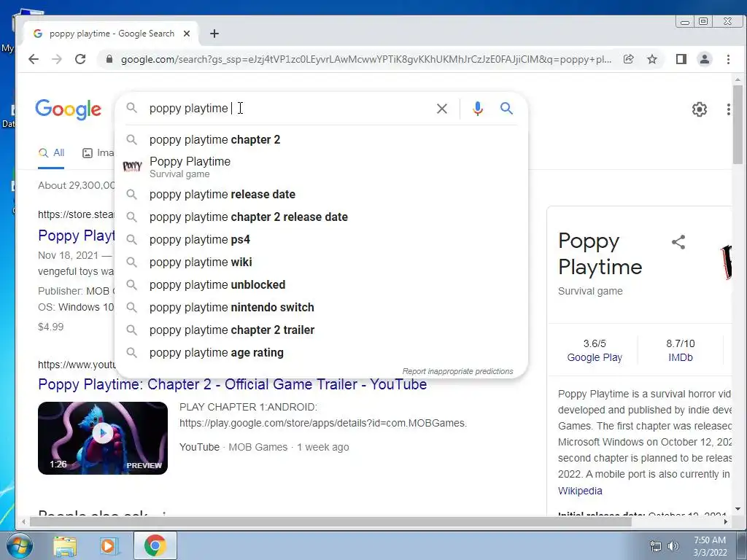Screen dimensions: 747x560
Task: Launch Windows Media Player from taskbar
Action: point(108,545)
